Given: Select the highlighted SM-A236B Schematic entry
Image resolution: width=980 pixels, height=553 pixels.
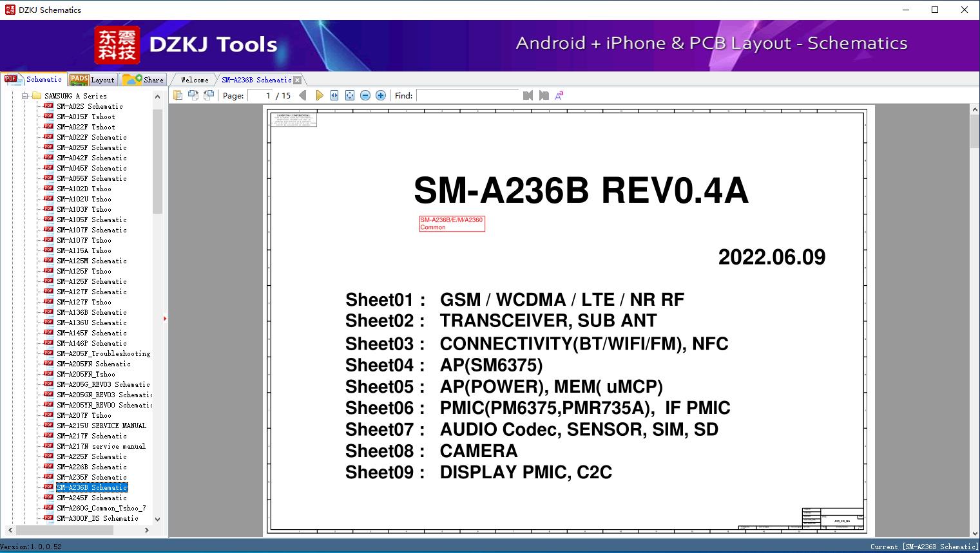Looking at the screenshot, I should pyautogui.click(x=92, y=487).
